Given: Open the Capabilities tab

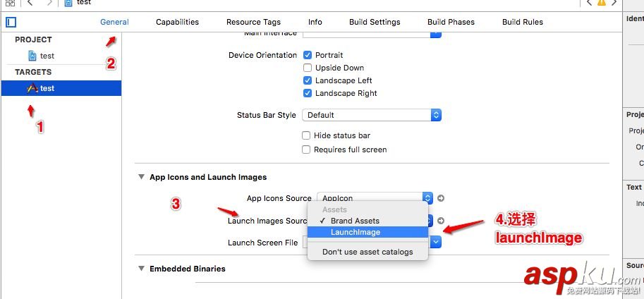Looking at the screenshot, I should click(x=177, y=22).
